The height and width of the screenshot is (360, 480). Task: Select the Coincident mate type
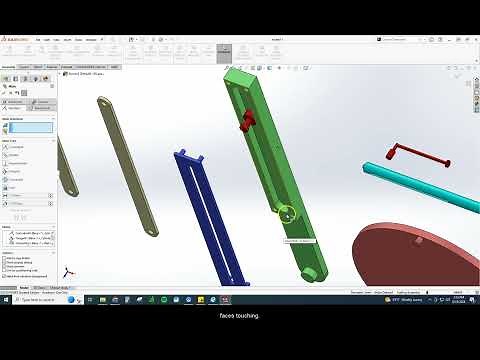point(13,147)
